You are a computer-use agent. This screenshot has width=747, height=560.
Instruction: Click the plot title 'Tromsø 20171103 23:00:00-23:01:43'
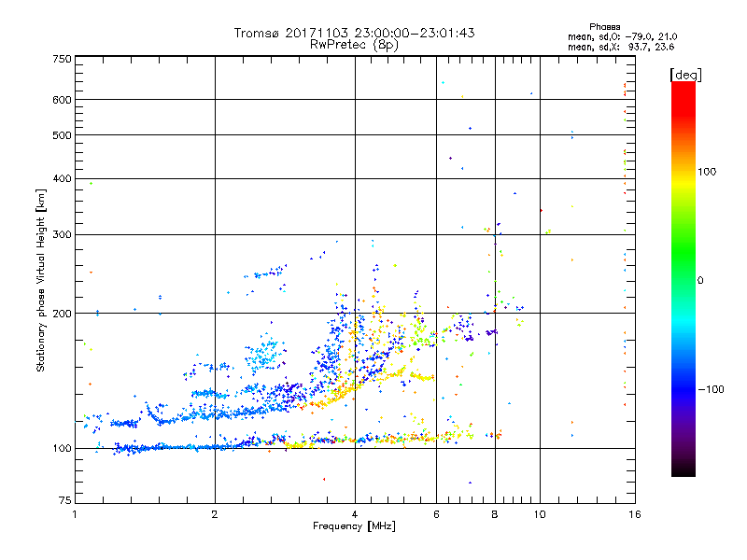click(x=354, y=33)
